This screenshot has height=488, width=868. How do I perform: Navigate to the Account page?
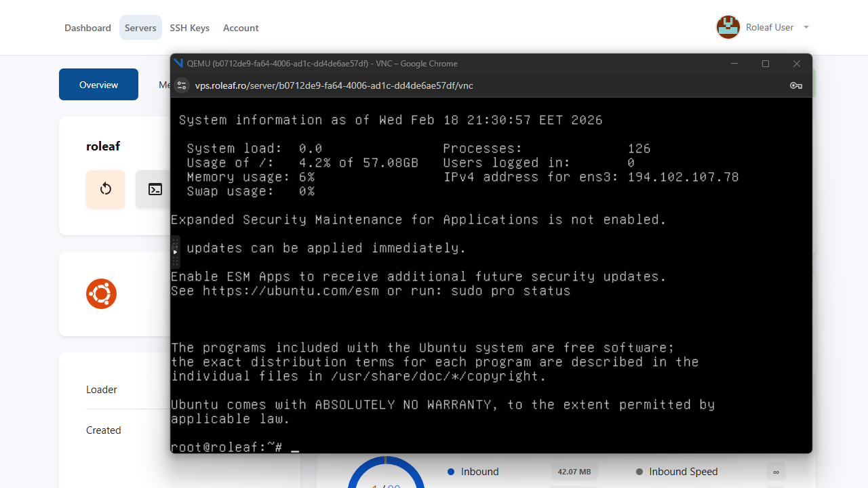click(241, 28)
